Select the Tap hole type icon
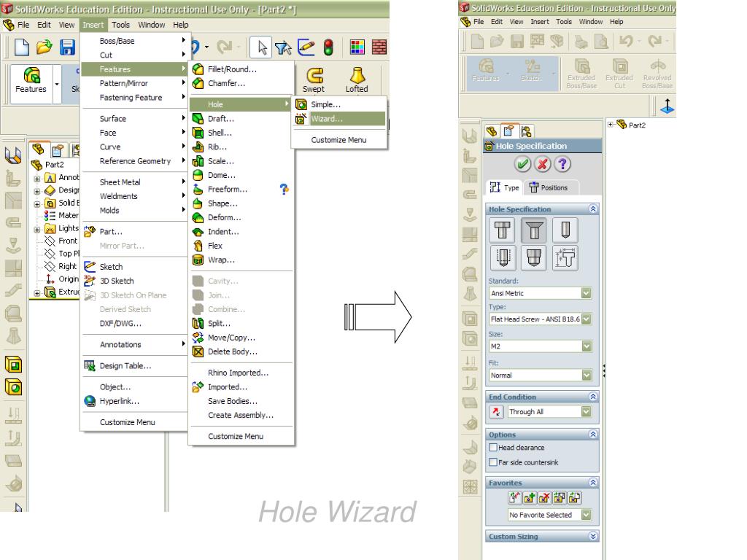747x560 pixels. [x=503, y=257]
